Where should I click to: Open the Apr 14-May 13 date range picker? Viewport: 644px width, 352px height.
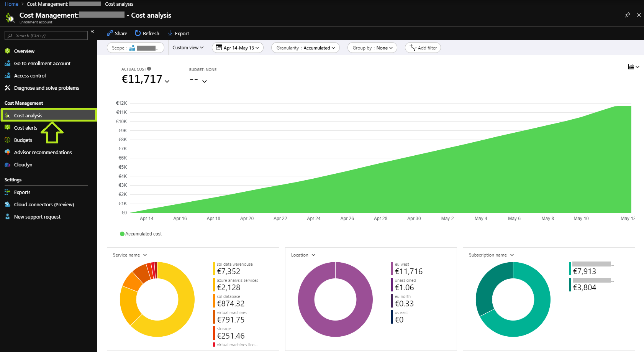238,48
